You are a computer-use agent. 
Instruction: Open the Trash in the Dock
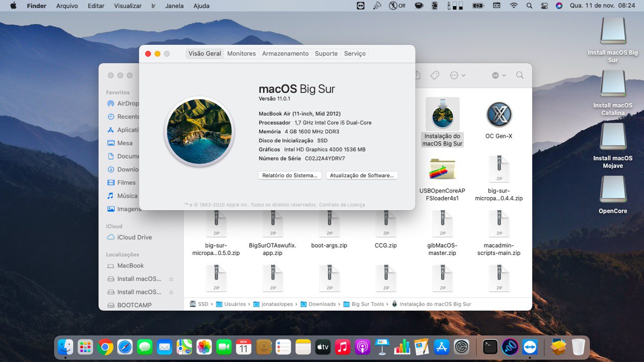tap(579, 347)
